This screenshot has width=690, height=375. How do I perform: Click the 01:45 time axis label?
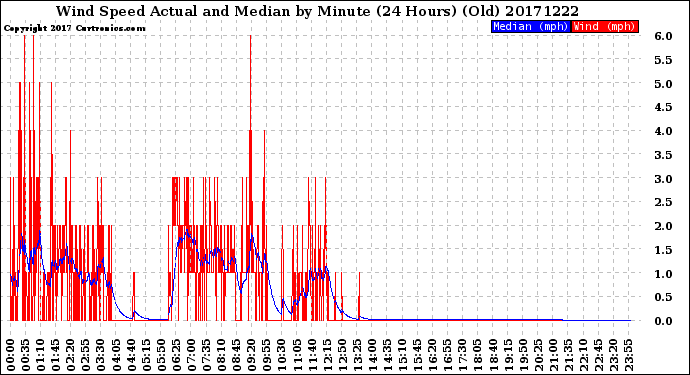tap(56, 355)
